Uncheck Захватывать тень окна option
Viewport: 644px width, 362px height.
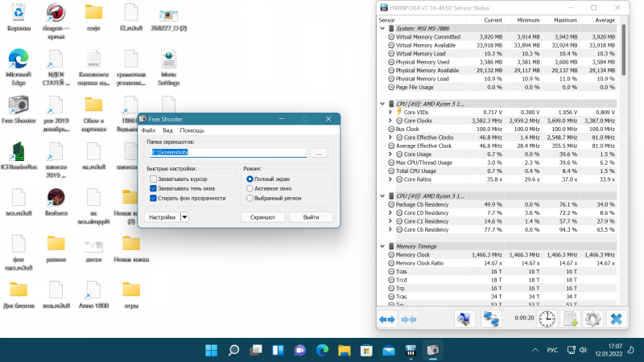click(x=153, y=188)
